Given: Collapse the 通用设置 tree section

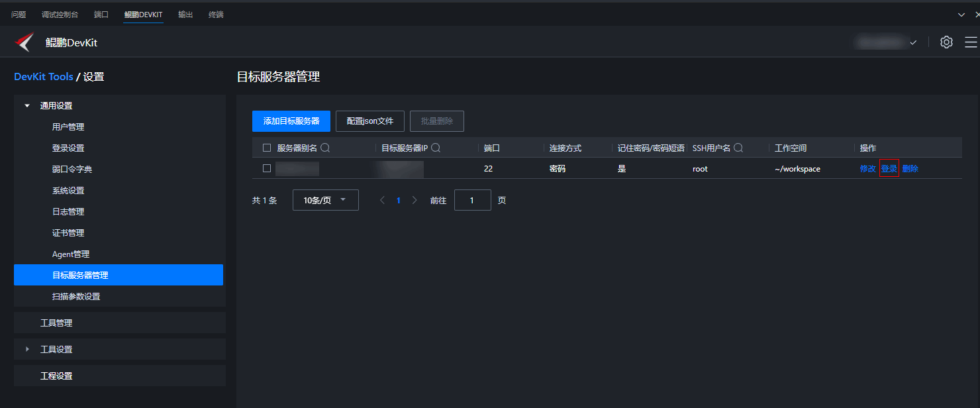Looking at the screenshot, I should pos(27,105).
